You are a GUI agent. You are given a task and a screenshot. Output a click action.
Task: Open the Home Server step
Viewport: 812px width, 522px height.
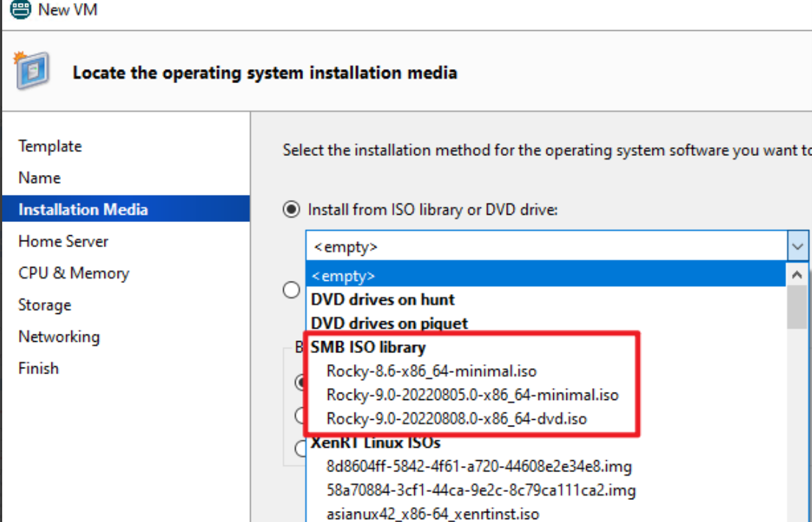click(x=63, y=241)
